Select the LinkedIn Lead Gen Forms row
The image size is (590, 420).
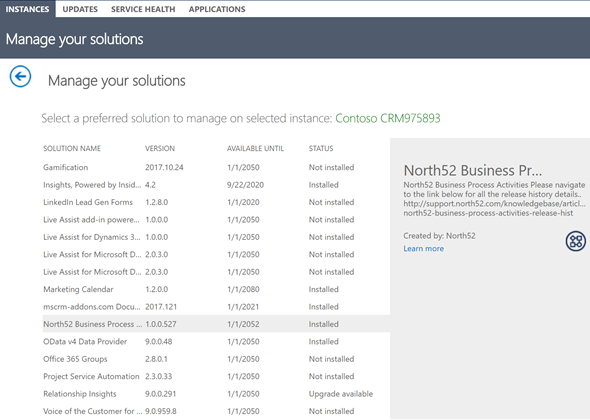tap(216, 202)
